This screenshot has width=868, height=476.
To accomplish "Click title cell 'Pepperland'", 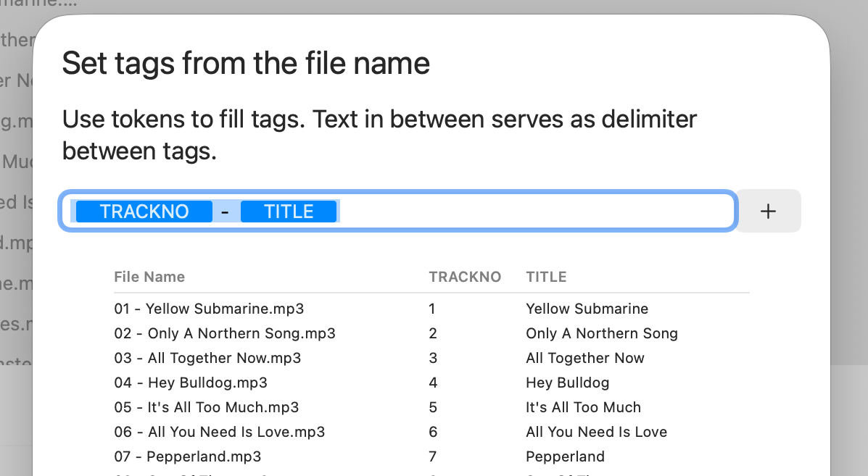I will pyautogui.click(x=565, y=456).
